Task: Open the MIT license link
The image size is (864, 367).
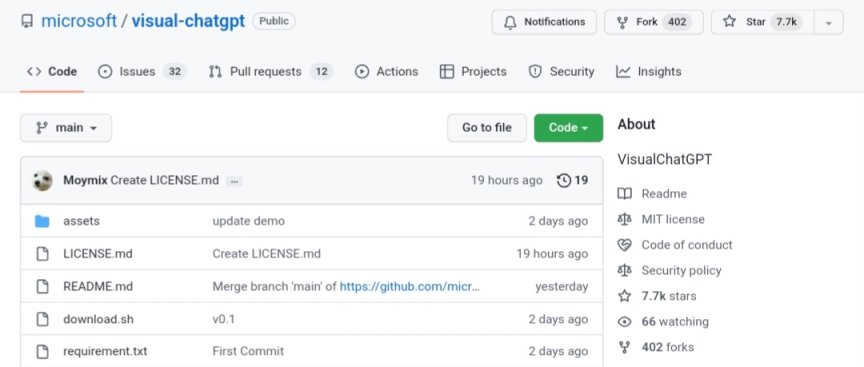Action: click(x=673, y=219)
